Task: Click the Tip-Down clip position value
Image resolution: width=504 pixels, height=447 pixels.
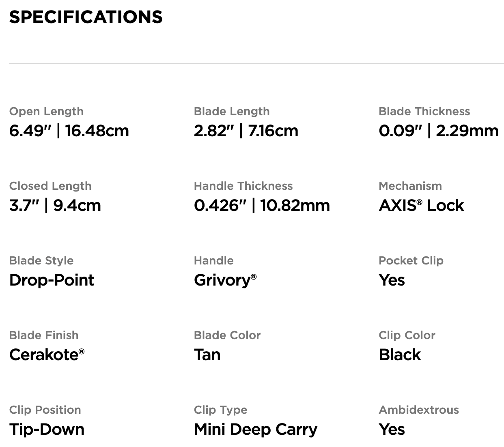Action: coord(47,429)
